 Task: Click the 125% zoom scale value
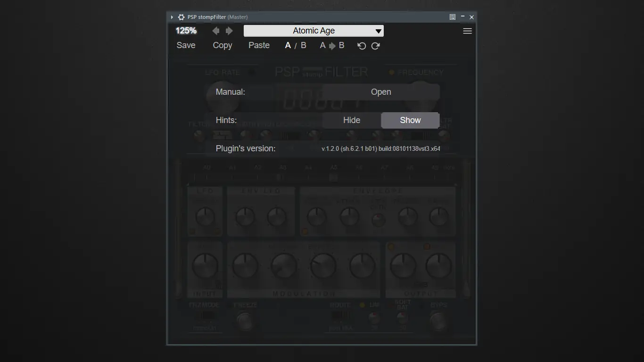pyautogui.click(x=186, y=31)
